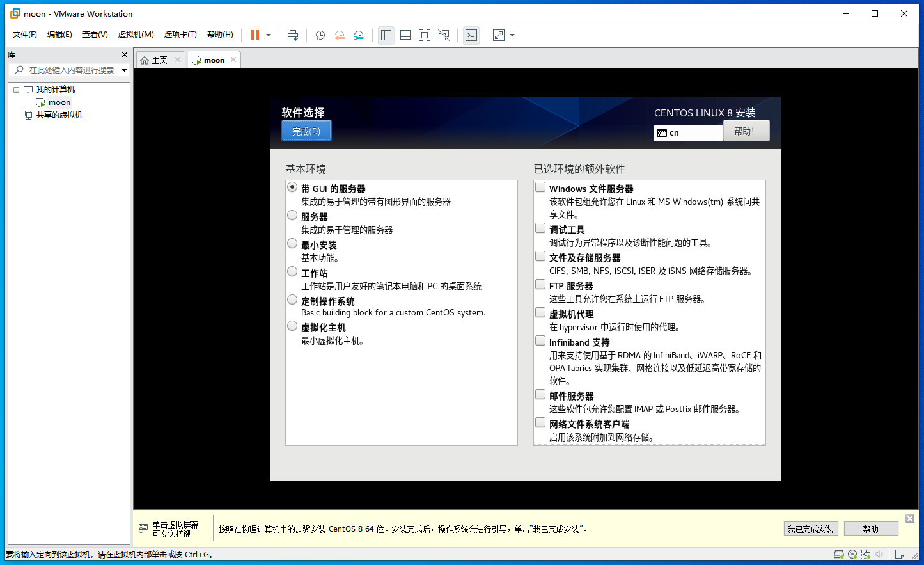Check the Infiniband 支持 add-on

[540, 341]
